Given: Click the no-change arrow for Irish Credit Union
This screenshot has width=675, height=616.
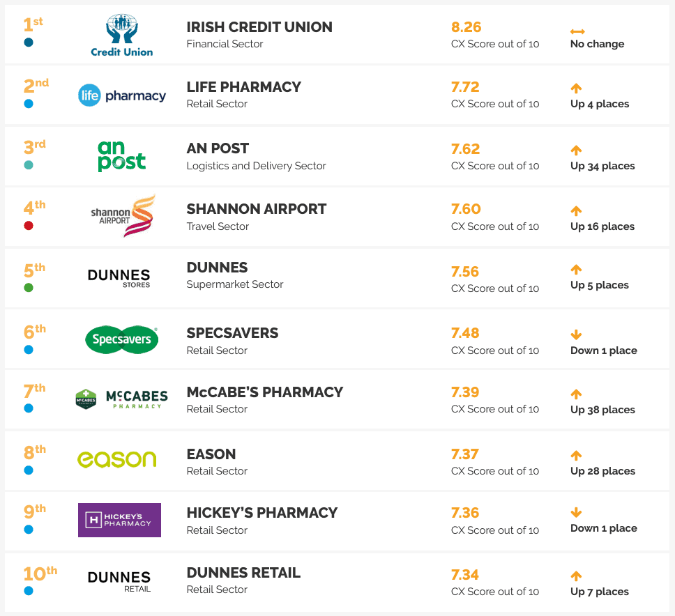Looking at the screenshot, I should (577, 31).
